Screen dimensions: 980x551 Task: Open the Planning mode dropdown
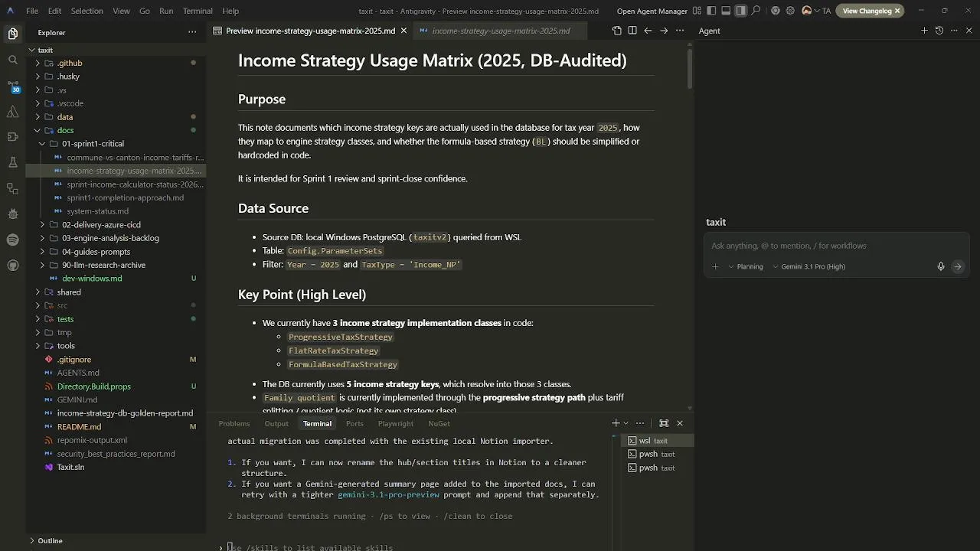(x=746, y=266)
